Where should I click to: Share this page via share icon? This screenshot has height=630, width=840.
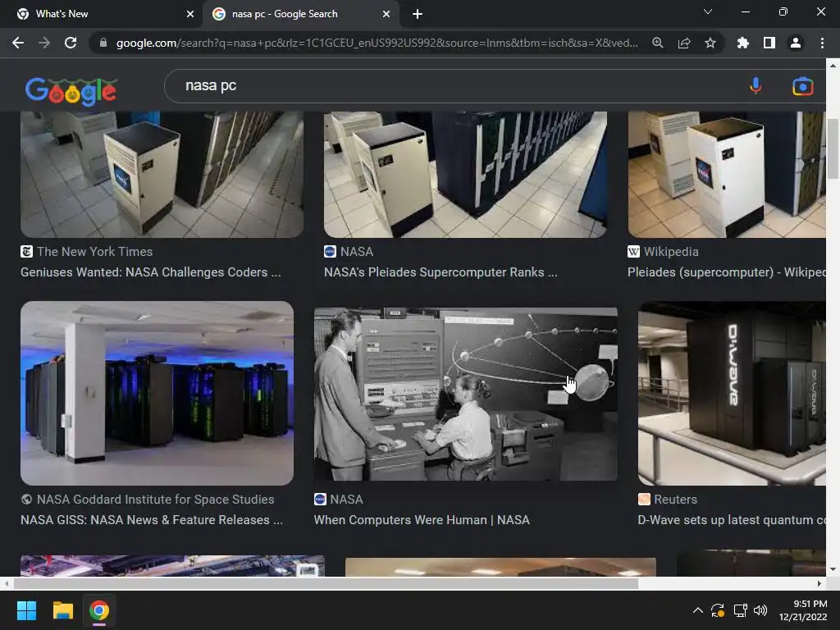click(684, 43)
